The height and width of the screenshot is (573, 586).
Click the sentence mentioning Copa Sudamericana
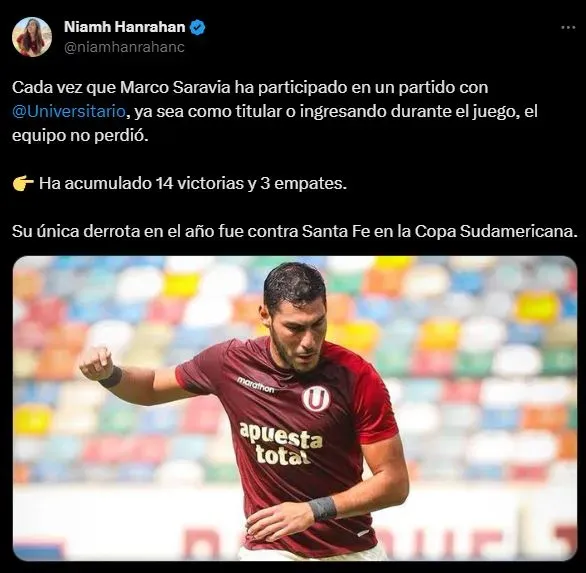[x=295, y=231]
